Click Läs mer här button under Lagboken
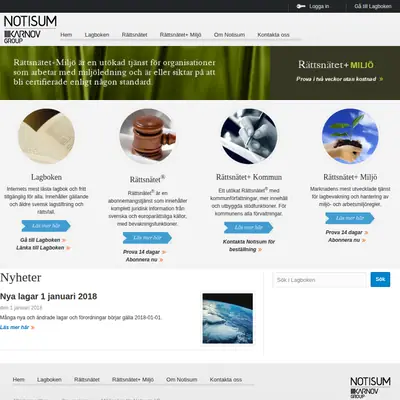400x400 pixels. point(46,226)
